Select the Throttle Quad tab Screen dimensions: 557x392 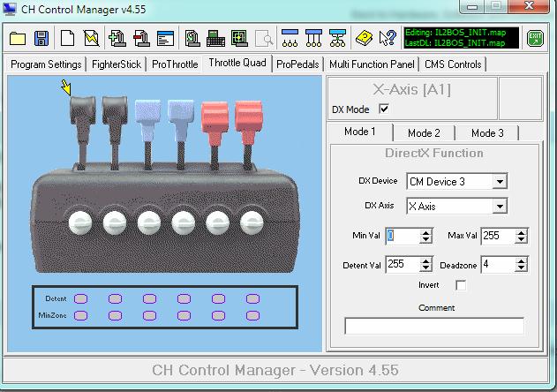pos(237,63)
